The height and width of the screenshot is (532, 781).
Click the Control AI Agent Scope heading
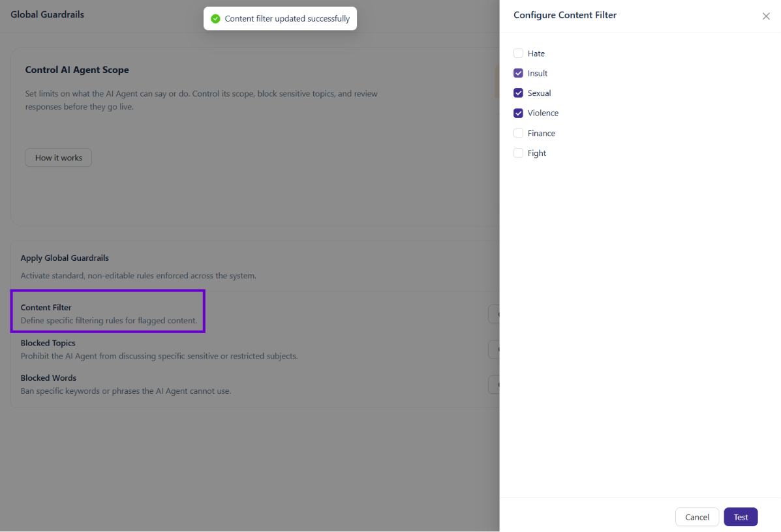[77, 70]
